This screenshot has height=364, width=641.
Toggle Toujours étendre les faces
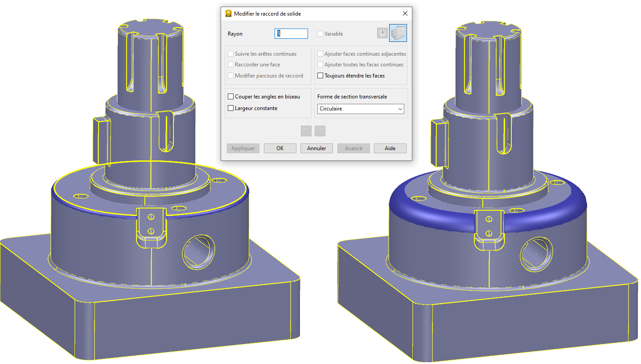coord(320,76)
